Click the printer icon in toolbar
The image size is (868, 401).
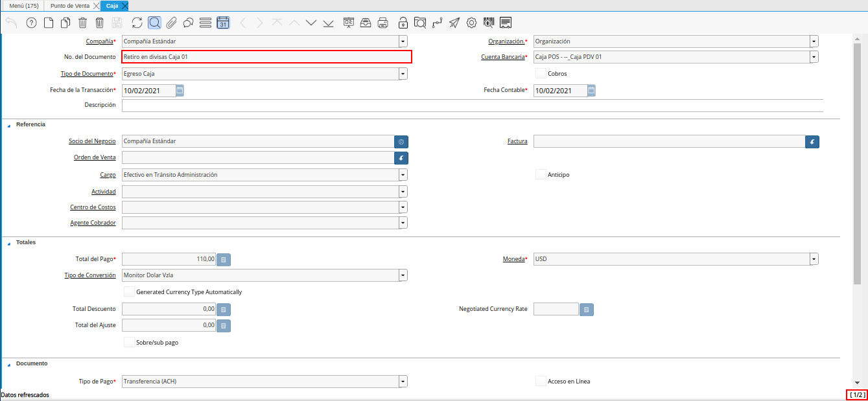[x=383, y=23]
